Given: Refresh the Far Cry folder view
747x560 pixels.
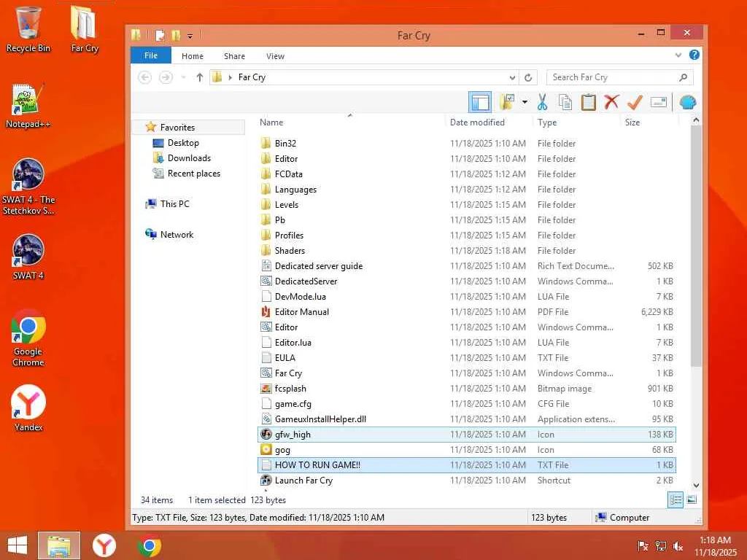Looking at the screenshot, I should 528,77.
